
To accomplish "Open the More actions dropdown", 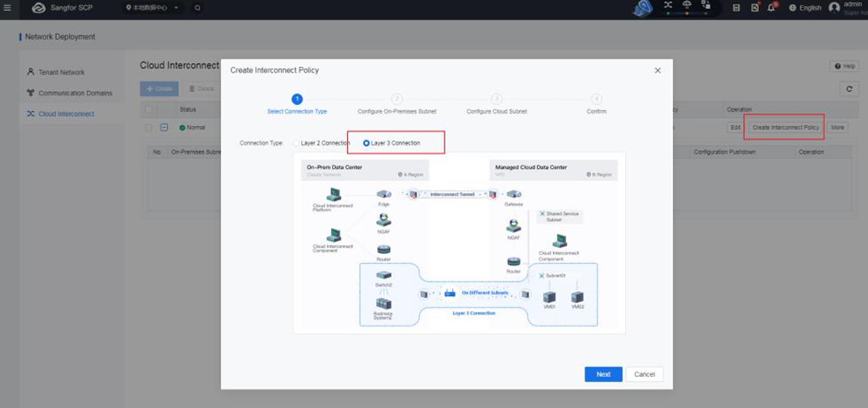I will pos(838,127).
